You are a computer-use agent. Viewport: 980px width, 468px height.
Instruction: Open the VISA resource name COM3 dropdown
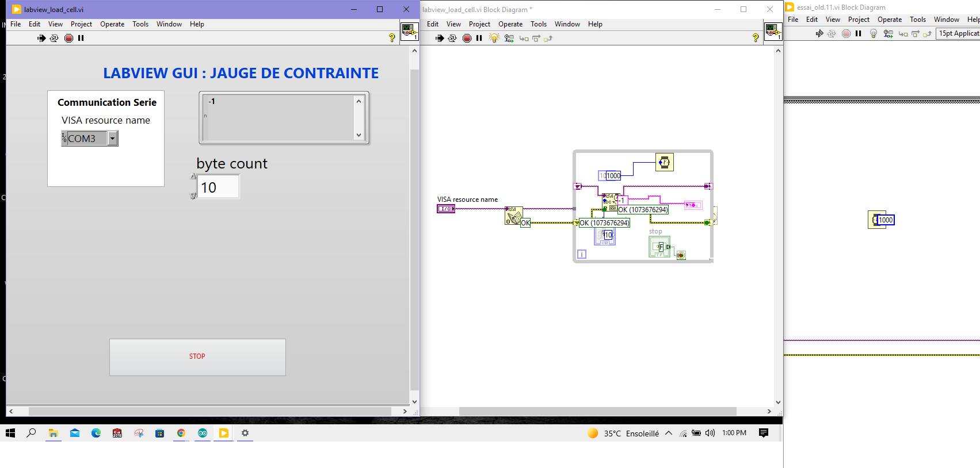[x=113, y=138]
